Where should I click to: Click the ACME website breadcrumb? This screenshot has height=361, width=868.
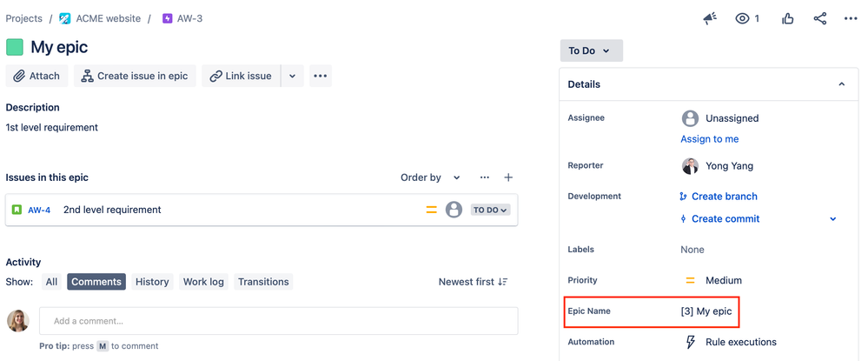tap(109, 18)
